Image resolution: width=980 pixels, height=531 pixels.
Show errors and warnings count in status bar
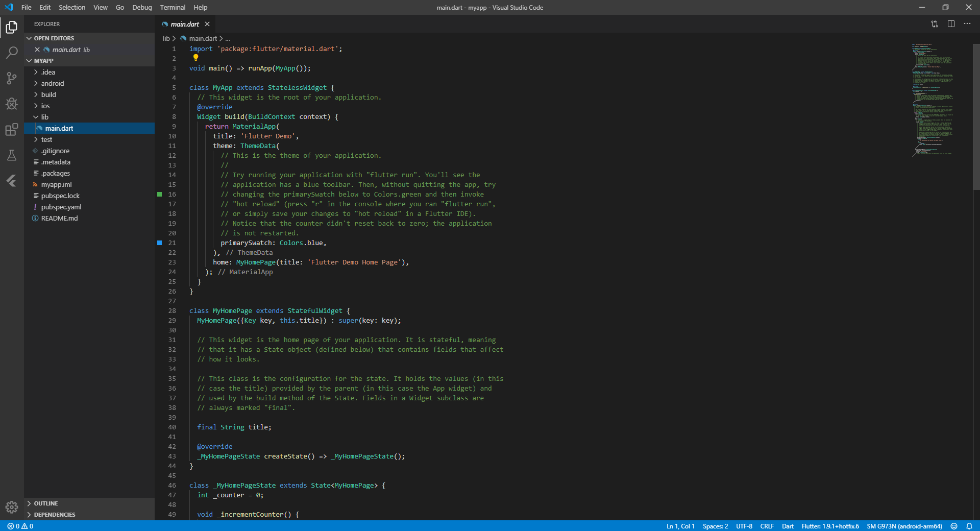click(20, 526)
